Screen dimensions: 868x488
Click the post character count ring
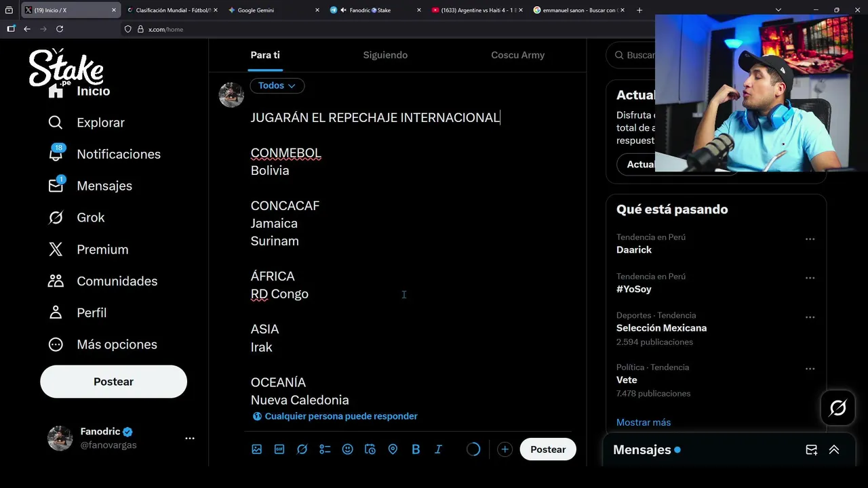coord(473,449)
